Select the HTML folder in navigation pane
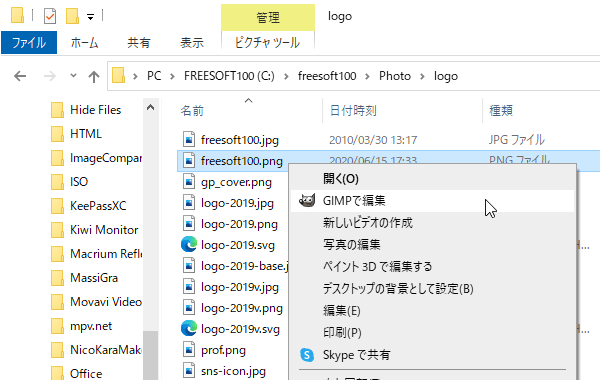 [x=86, y=134]
